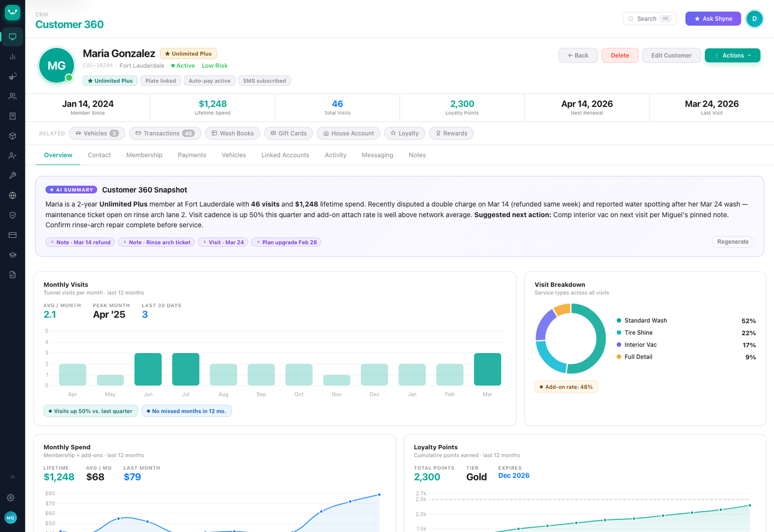Open the related Loyalty chip

pos(405,133)
